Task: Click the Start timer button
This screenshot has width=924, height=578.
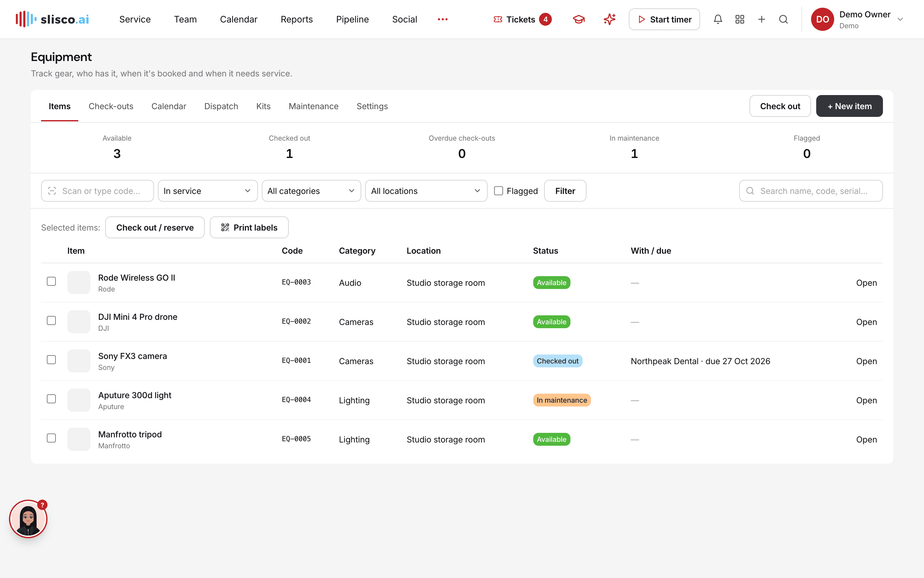Action: 664,19
